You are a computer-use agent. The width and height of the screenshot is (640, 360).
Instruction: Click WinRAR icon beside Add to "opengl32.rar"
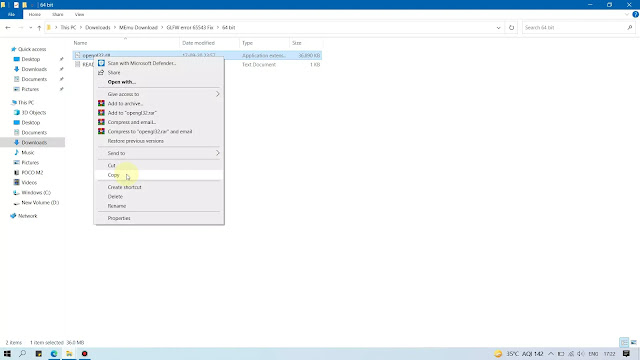pos(101,113)
